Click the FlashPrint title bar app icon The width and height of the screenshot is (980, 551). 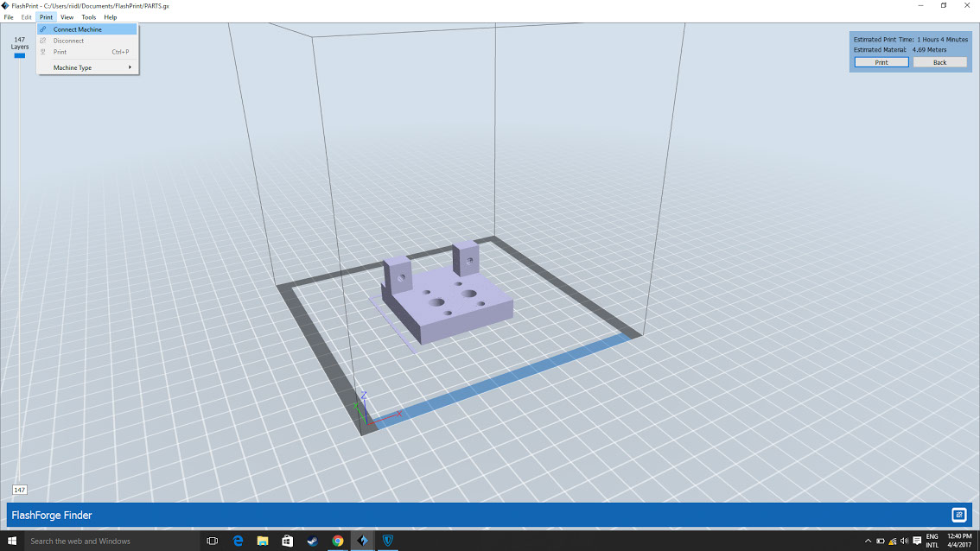(x=5, y=6)
